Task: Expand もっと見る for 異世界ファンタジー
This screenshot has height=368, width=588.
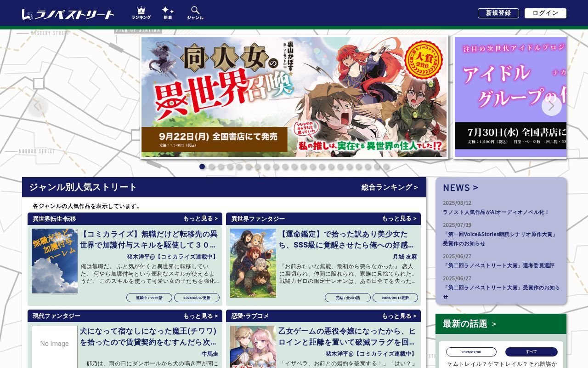Action: point(399,218)
